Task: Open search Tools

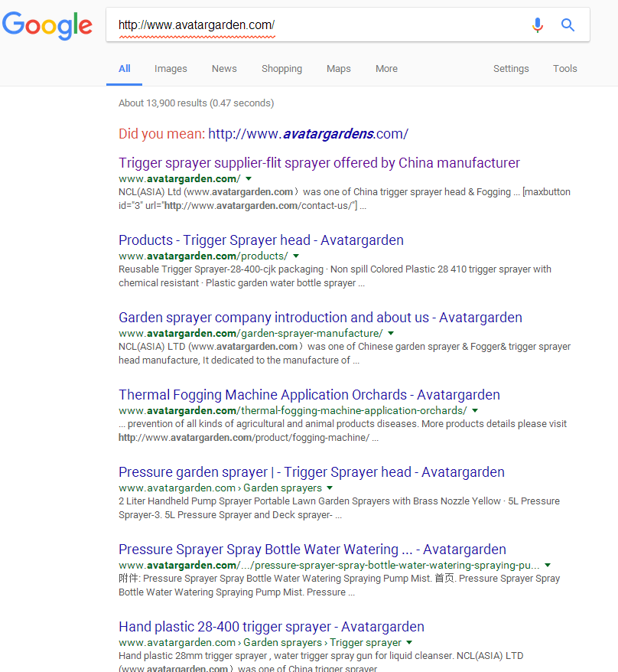Action: pos(565,69)
